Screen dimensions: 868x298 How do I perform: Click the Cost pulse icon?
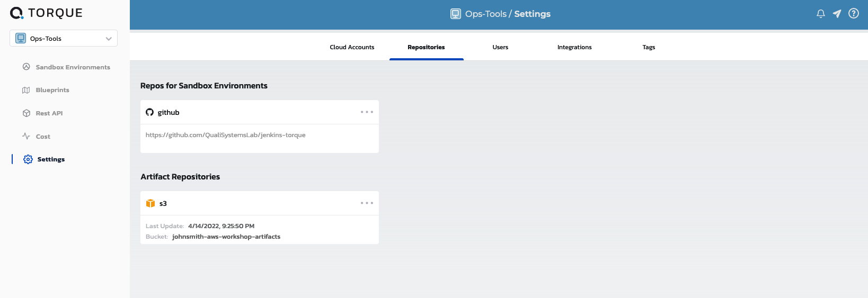tap(26, 136)
